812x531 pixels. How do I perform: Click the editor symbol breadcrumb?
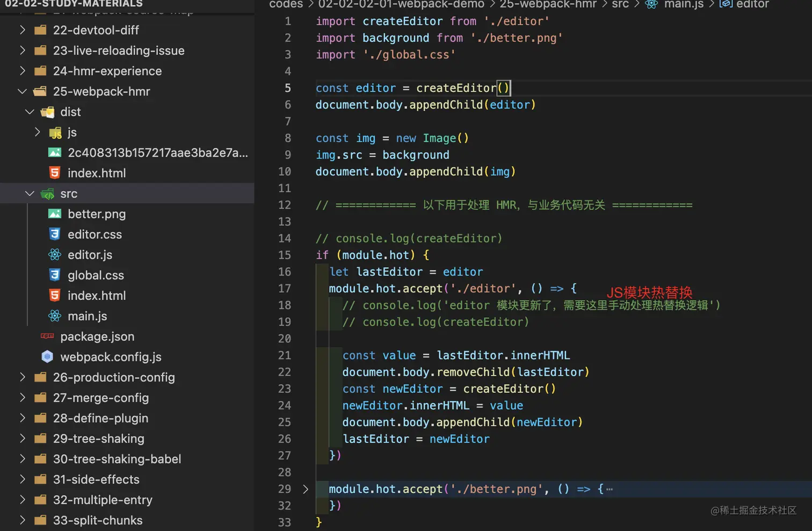[752, 4]
